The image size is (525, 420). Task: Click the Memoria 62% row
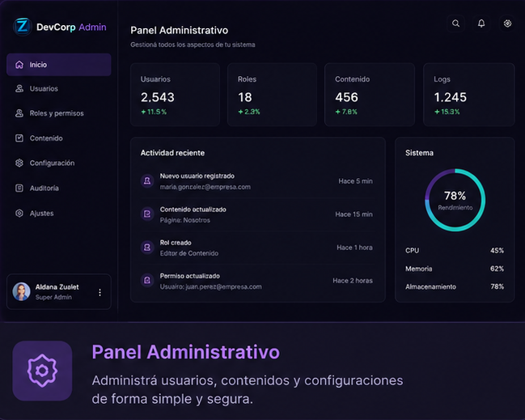point(455,269)
